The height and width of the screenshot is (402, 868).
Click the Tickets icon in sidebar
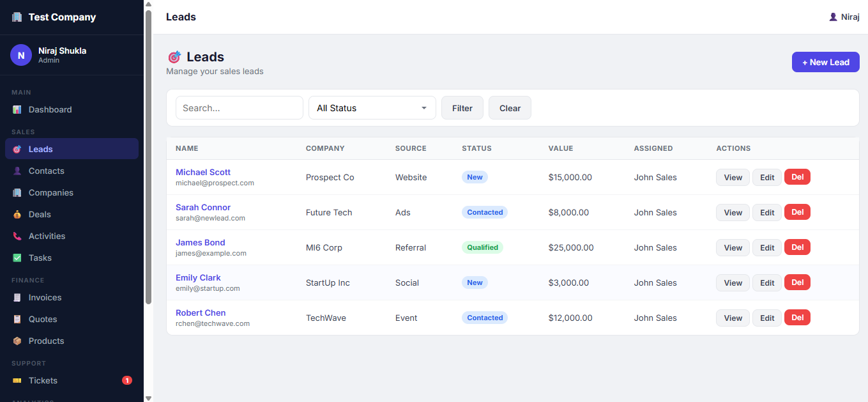coord(17,380)
